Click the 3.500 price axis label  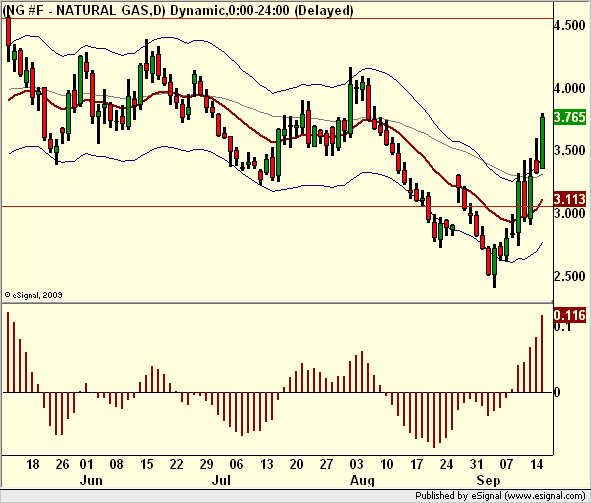pos(570,151)
